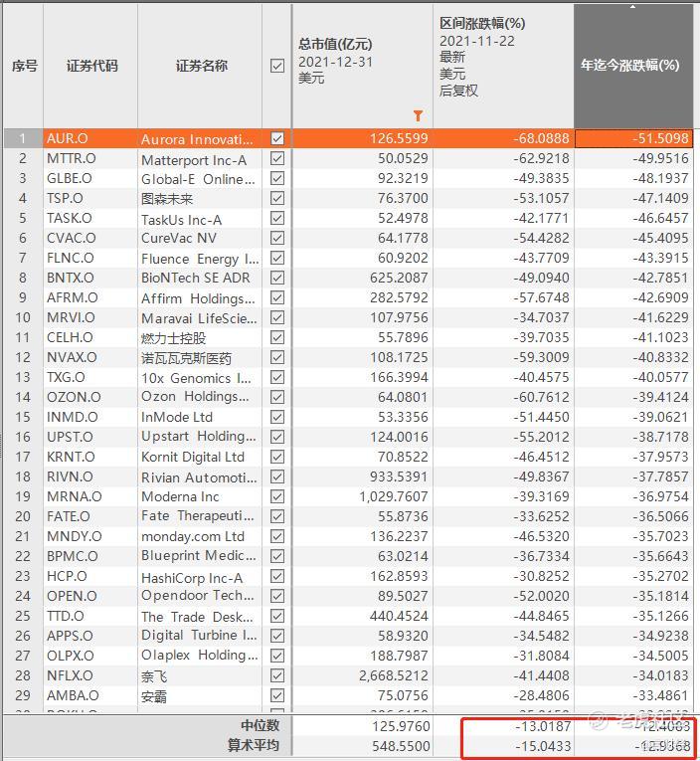This screenshot has height=761, width=700.
Task: Select the 图森未来 name cell
Action: [200, 199]
